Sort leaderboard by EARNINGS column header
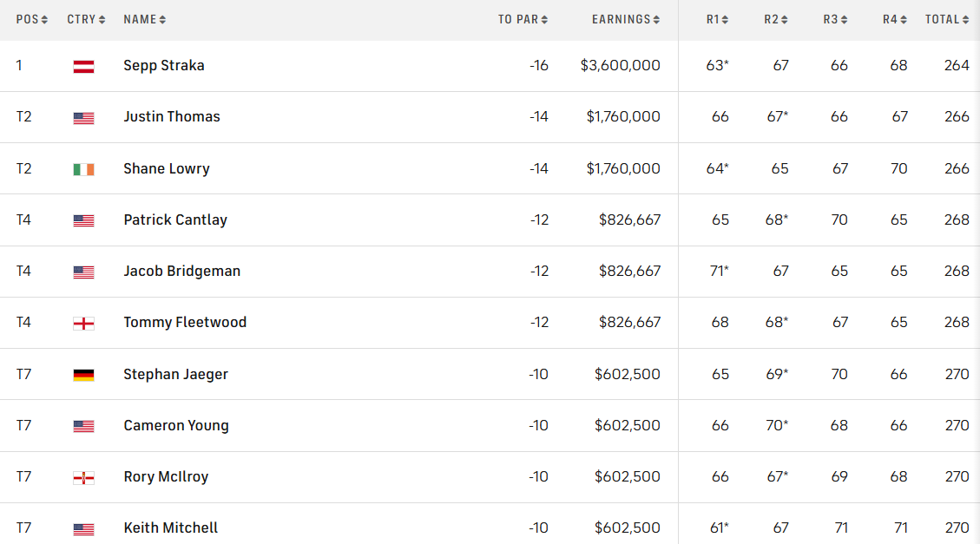 pos(625,19)
